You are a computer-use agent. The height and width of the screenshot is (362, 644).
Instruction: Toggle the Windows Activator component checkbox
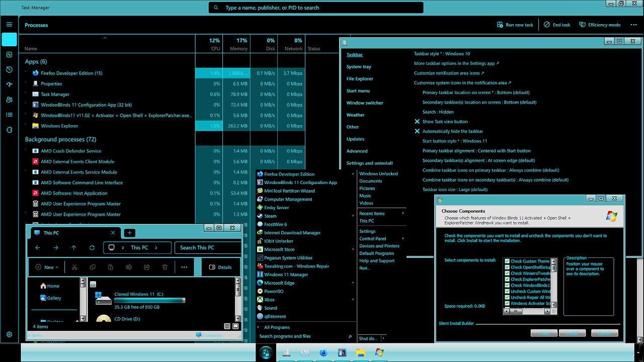[507, 304]
